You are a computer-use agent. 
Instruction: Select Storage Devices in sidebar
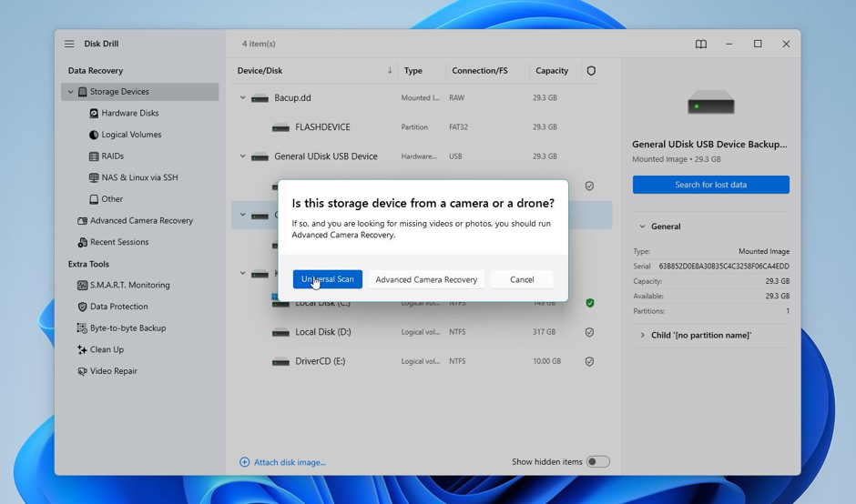[x=139, y=92]
